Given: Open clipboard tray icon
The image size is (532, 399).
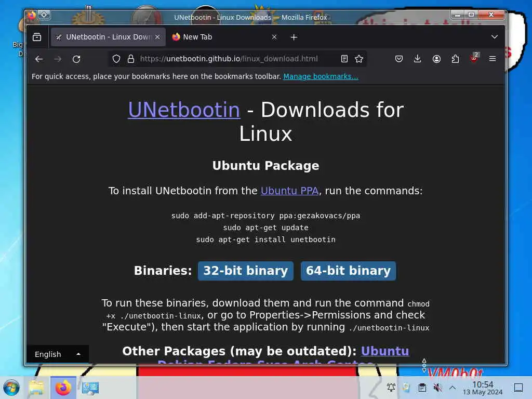Looking at the screenshot, I should [x=422, y=388].
